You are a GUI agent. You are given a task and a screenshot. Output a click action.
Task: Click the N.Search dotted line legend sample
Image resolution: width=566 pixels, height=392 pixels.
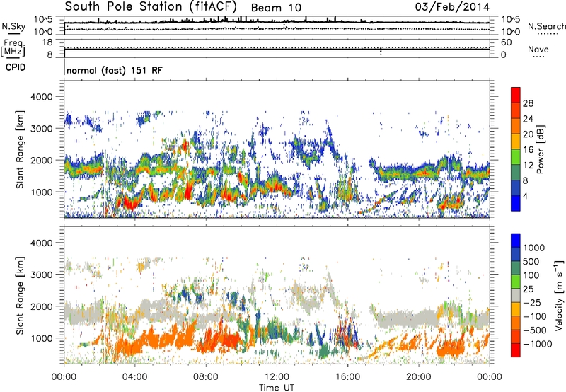point(547,34)
